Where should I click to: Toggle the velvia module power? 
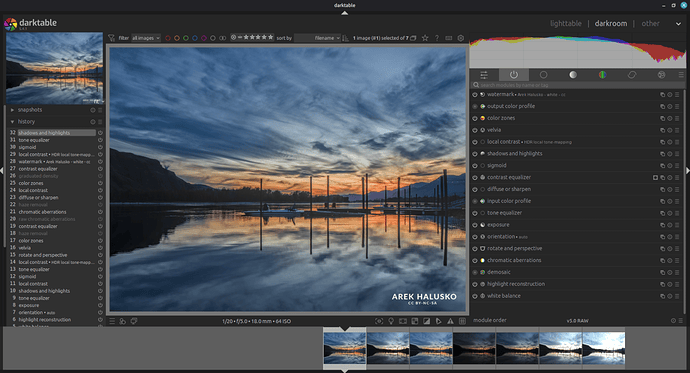[x=475, y=130]
